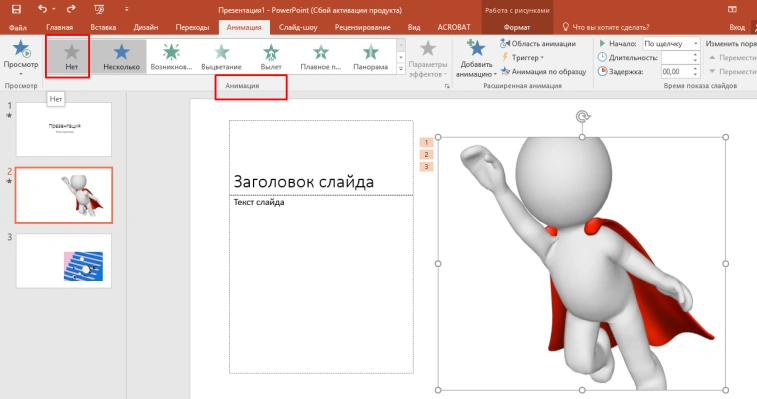Open the Область анимации pane
Viewport: 757px width, 399px height.
tap(538, 43)
